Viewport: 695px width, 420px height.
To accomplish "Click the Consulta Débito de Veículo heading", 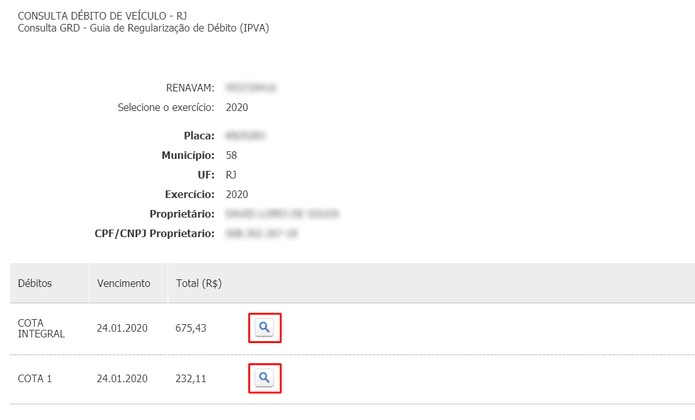I will coord(100,16).
